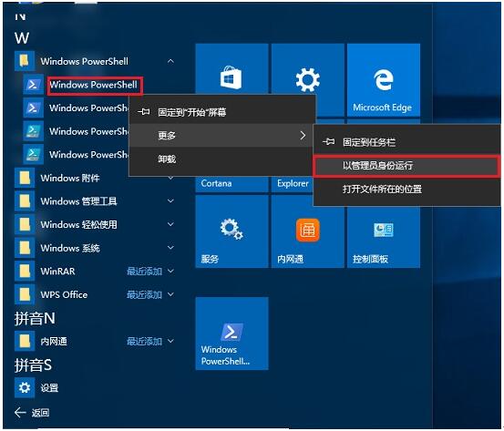
Task: Open the 更多 submenu arrow
Action: (x=303, y=135)
